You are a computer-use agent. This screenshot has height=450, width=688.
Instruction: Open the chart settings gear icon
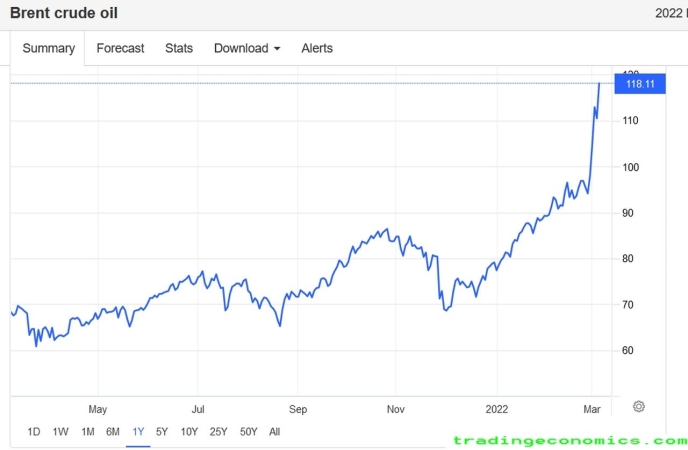638,406
